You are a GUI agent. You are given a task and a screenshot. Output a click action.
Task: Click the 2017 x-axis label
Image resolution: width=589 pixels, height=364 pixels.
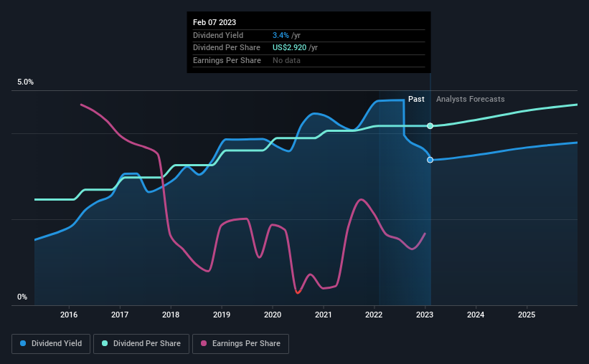point(120,315)
